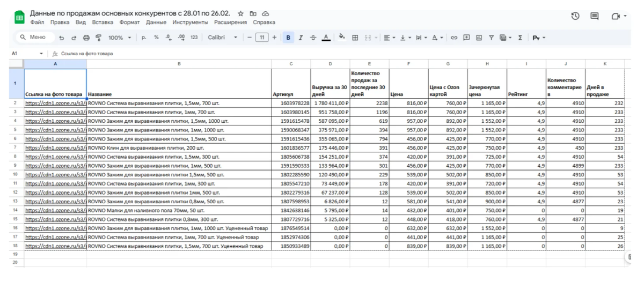Open the cell borders tool
Viewport: 644px width, 281px height.
[x=355, y=38]
